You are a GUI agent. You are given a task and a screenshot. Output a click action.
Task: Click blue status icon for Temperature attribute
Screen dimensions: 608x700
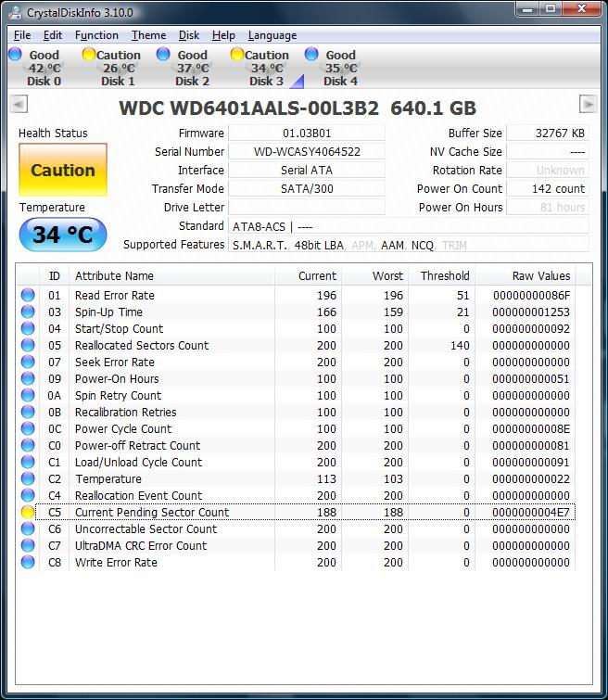point(28,478)
